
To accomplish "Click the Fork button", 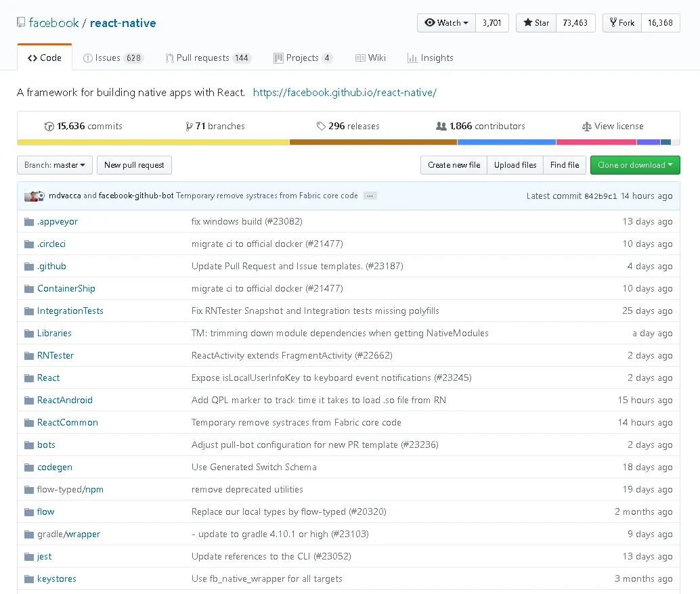I will 622,23.
